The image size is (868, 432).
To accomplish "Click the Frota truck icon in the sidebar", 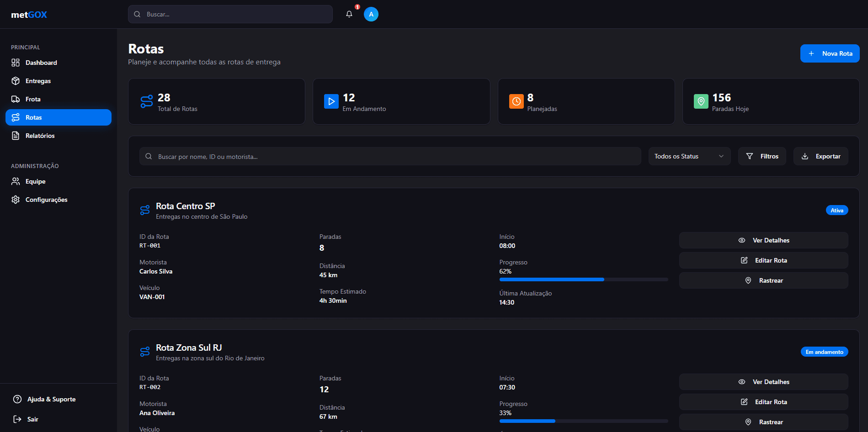I will click(x=16, y=99).
